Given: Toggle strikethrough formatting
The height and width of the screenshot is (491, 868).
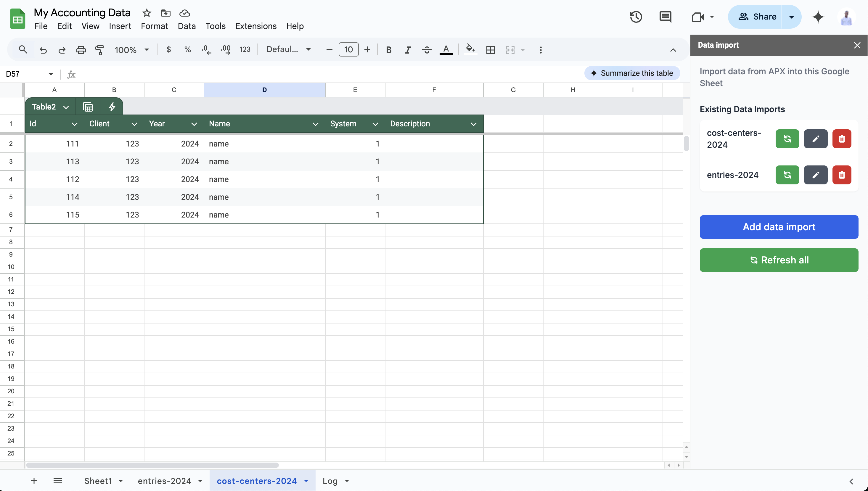Looking at the screenshot, I should pyautogui.click(x=427, y=49).
